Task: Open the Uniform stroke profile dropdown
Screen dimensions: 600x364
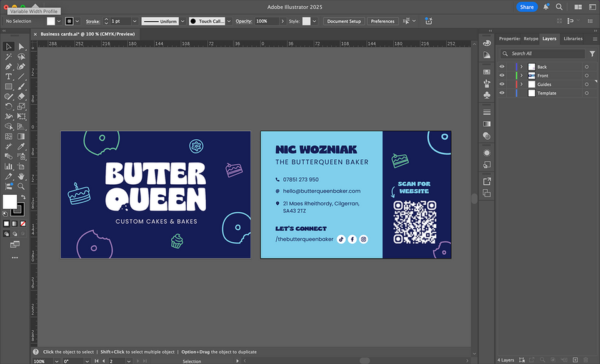Action: pos(182,21)
